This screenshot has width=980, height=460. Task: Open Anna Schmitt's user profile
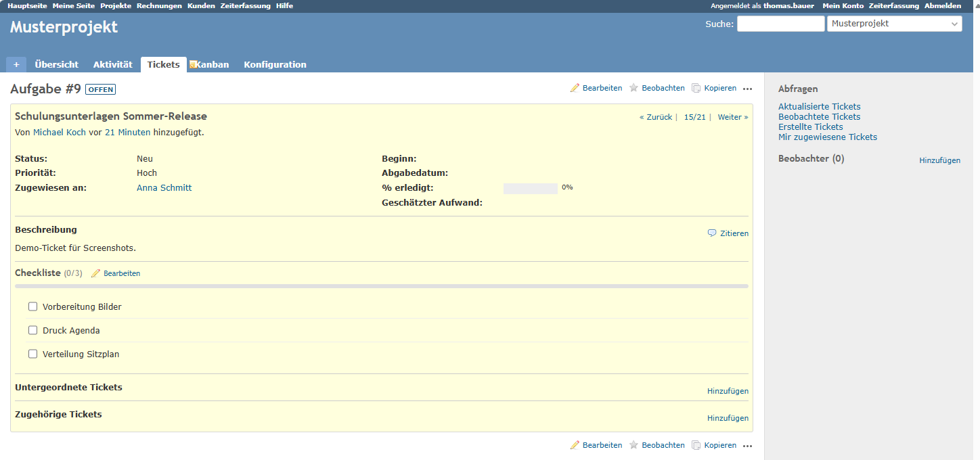[x=164, y=187]
